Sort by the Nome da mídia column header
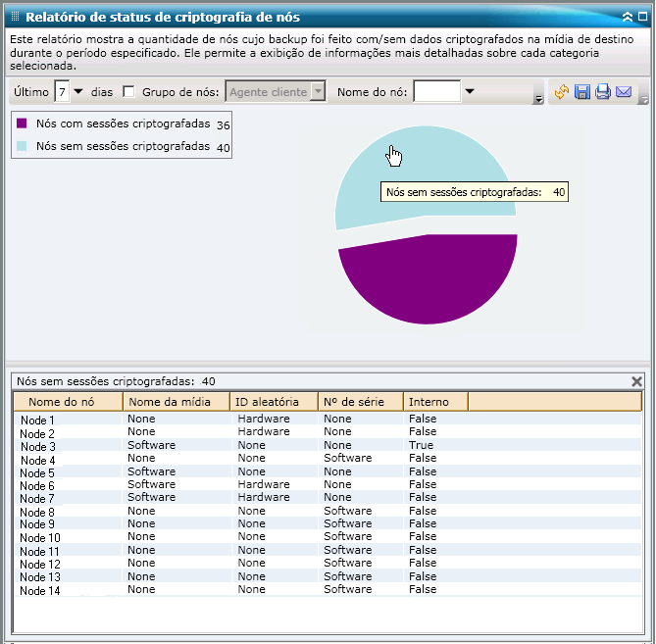 [177, 402]
